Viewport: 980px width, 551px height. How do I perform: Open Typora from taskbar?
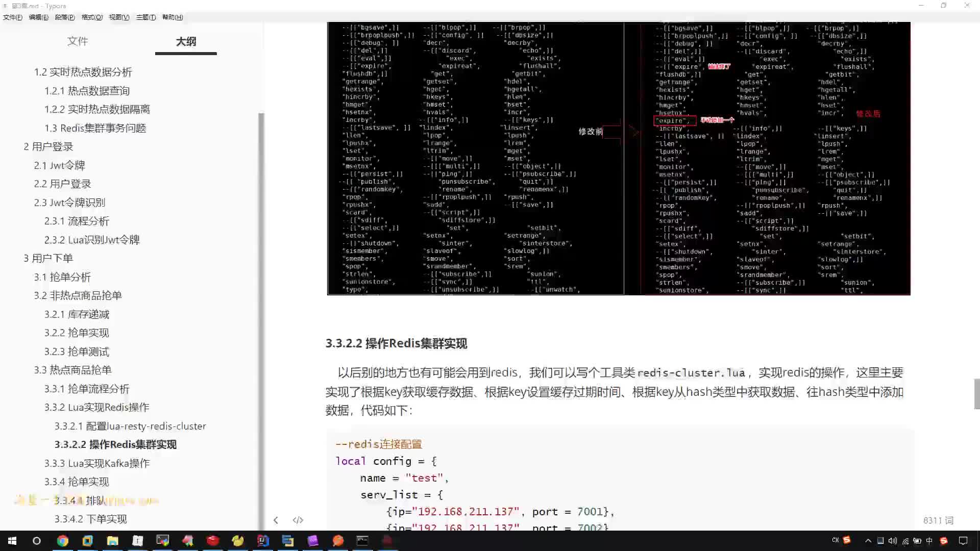137,541
